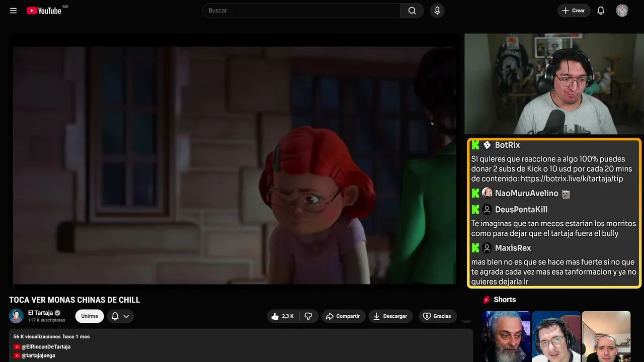644x362 pixels.
Task: Click the video player showing the red-haired girl
Action: (234, 165)
